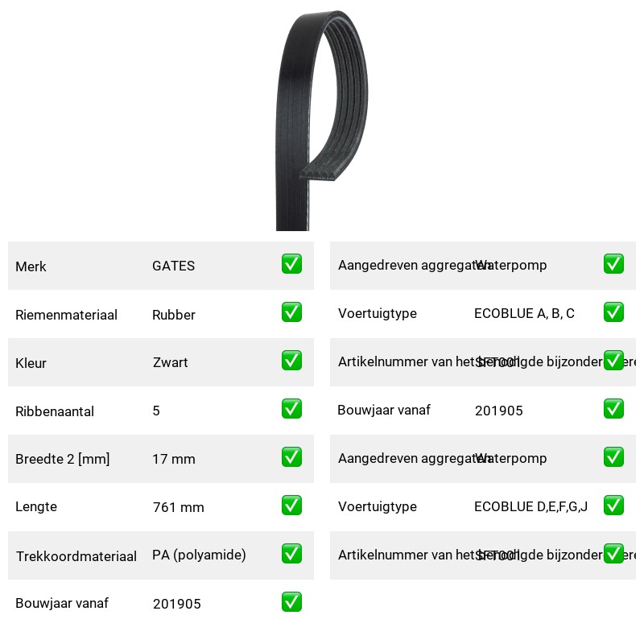Screen dimensions: 644x644
Task: Click the checkmark in the Ribbenaantal row
Action: [291, 409]
